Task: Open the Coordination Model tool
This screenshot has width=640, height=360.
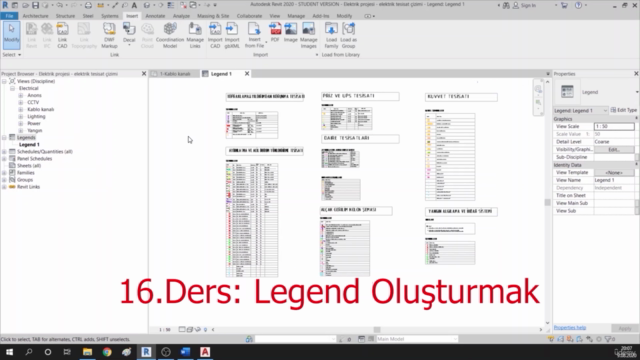Action: pyautogui.click(x=170, y=35)
